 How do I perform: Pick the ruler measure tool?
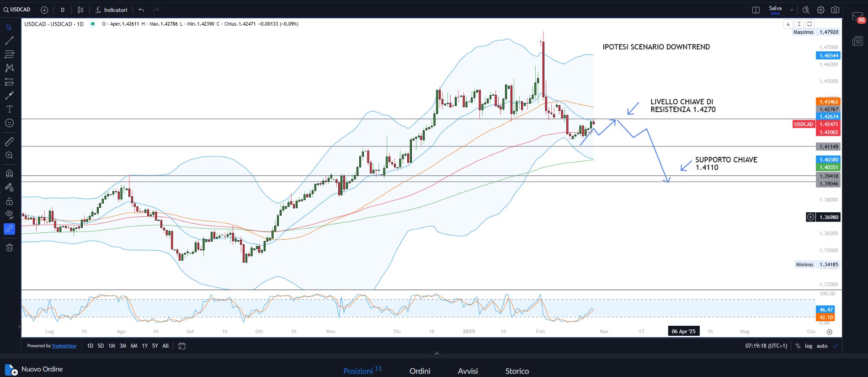click(9, 142)
